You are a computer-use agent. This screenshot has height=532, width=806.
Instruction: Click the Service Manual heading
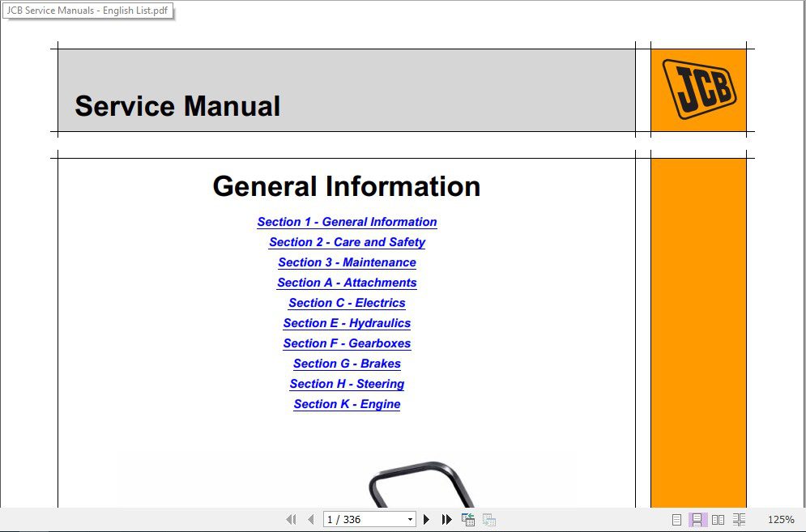(x=178, y=106)
